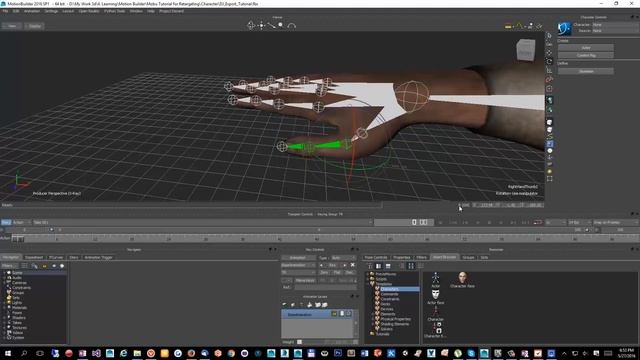Open the Filters tab in Resources
640x360 pixels.
[422, 258]
